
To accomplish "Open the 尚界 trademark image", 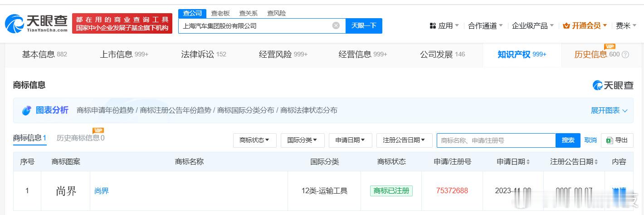I will (66, 191).
